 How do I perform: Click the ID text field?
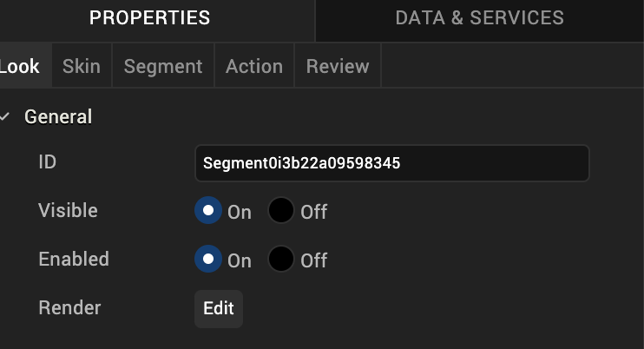[391, 163]
